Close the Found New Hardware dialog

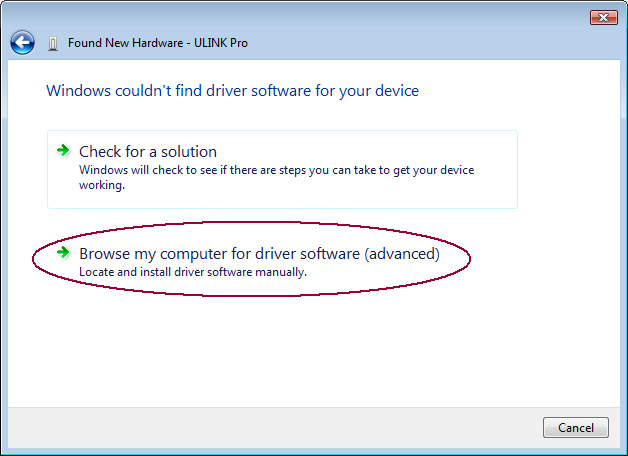[x=603, y=17]
